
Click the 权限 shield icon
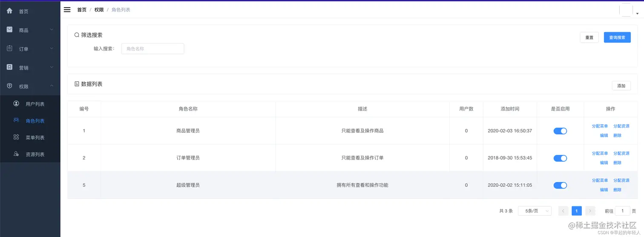tap(10, 86)
